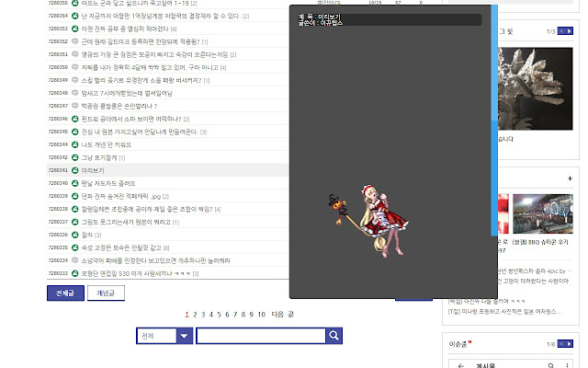Click the speech bubble icon on row 7280351

point(75,54)
